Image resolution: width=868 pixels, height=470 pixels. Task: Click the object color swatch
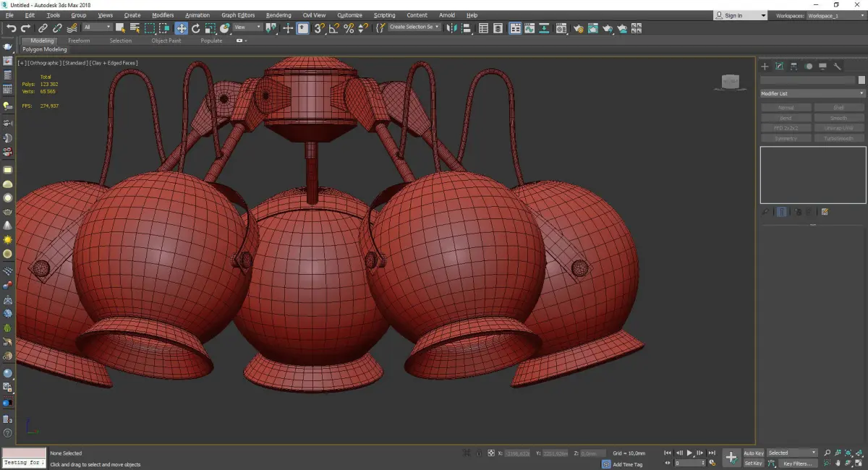[861, 80]
